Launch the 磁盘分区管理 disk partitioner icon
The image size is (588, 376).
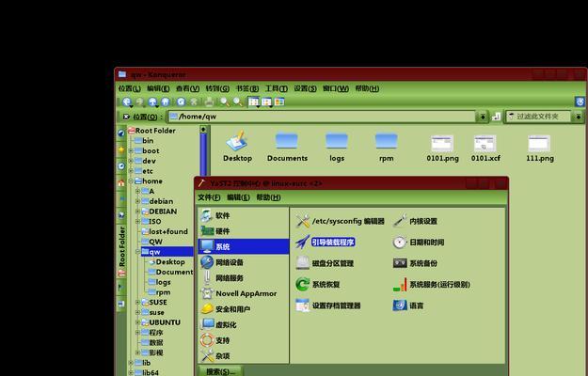(x=303, y=263)
